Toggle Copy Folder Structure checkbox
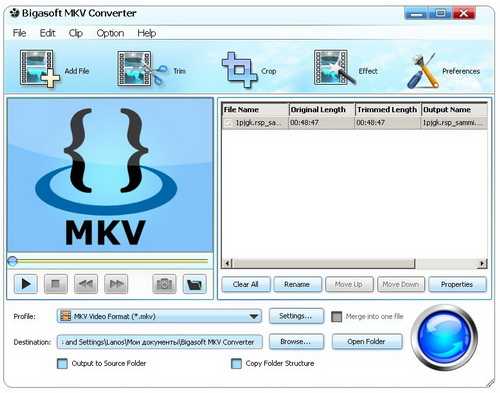Screen dimensions: 500x393 click(236, 364)
